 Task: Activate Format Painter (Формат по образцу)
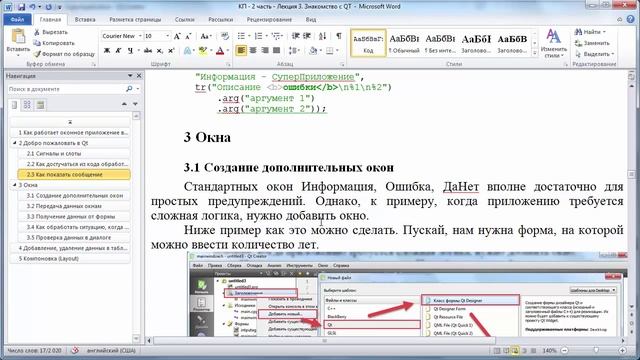point(64,54)
